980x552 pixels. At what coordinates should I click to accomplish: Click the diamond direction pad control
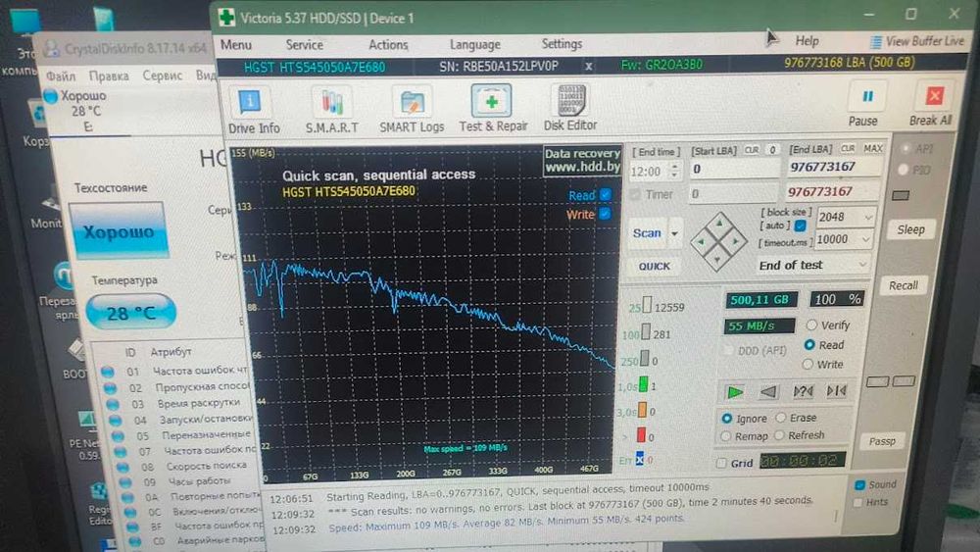[718, 240]
